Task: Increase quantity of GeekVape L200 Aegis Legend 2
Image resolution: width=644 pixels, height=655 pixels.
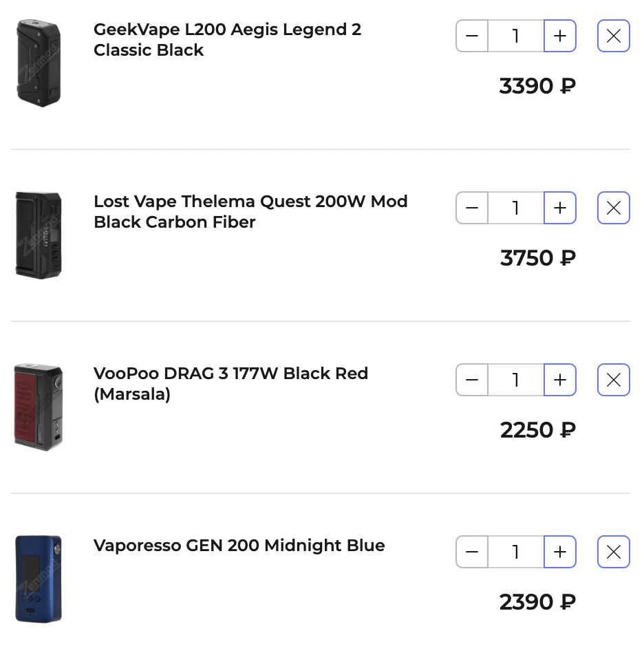Action: [x=559, y=36]
